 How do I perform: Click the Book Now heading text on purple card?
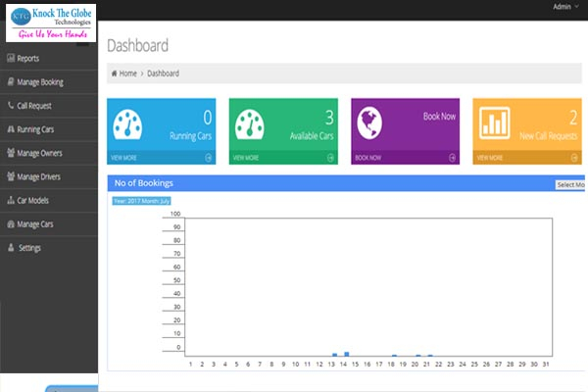tap(439, 117)
